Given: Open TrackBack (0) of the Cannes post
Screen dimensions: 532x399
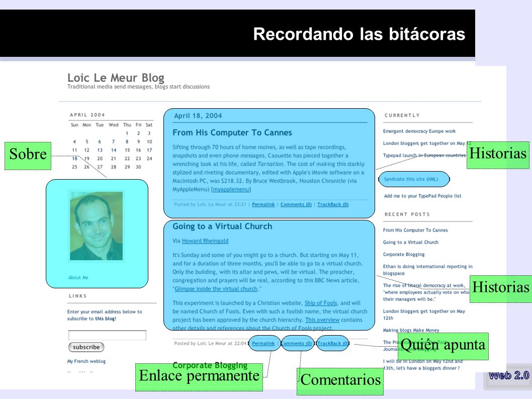Looking at the screenshot, I should pos(333,204).
